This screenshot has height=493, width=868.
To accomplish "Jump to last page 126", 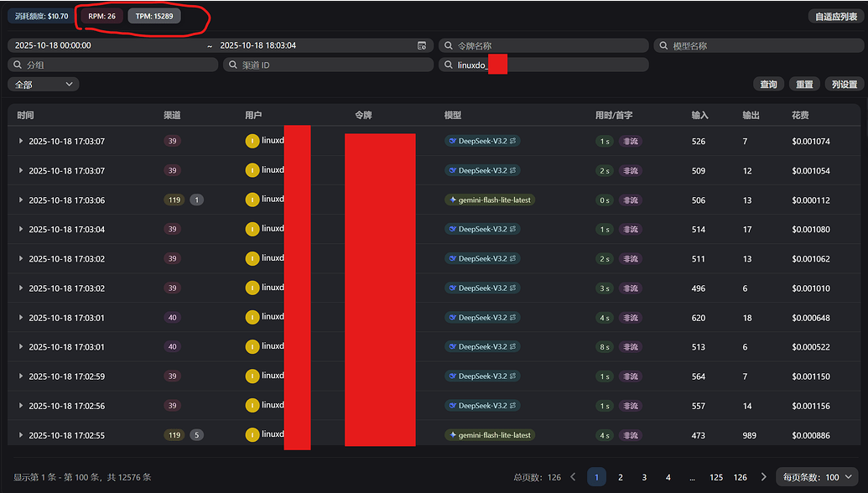I will [741, 477].
